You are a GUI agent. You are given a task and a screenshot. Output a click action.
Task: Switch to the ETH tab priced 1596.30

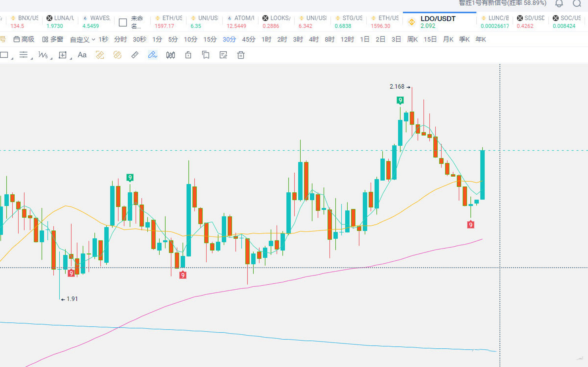pyautogui.click(x=384, y=22)
